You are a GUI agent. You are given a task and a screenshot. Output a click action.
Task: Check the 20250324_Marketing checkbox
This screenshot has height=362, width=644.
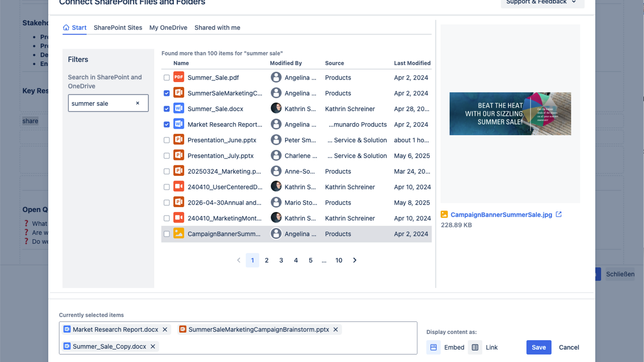[x=167, y=172]
